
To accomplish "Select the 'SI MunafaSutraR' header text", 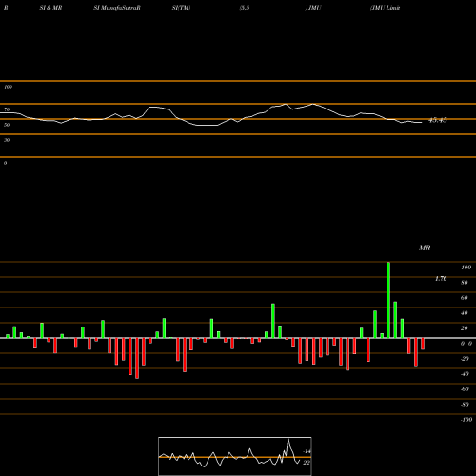I will pos(117,8).
